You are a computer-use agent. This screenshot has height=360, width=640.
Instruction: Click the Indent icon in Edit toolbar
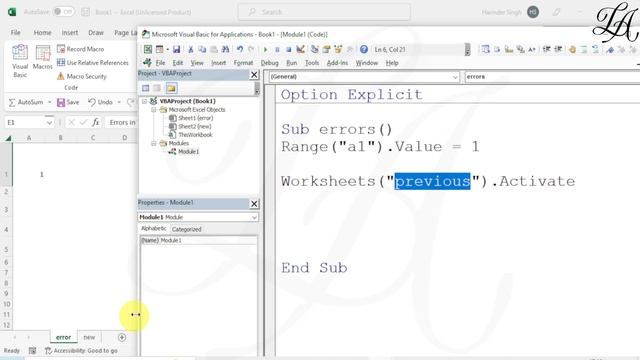pyautogui.click(x=547, y=49)
